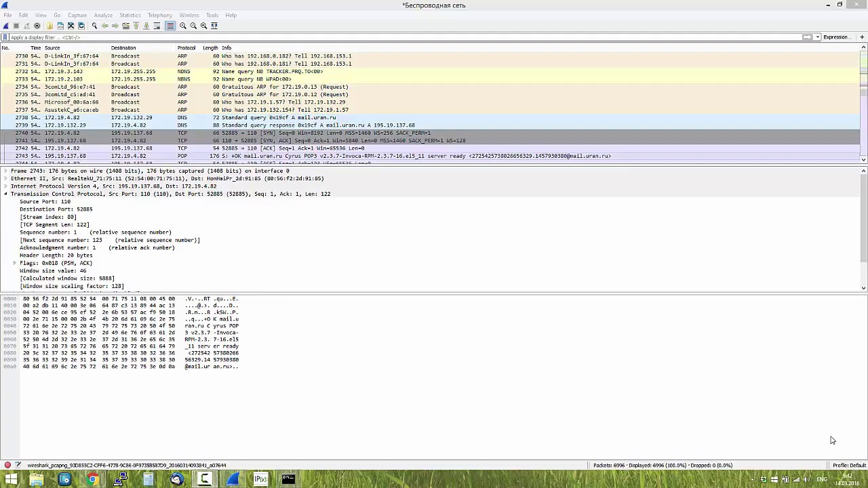Go forward in packet history
Viewport: 868px width, 488px height.
[115, 26]
